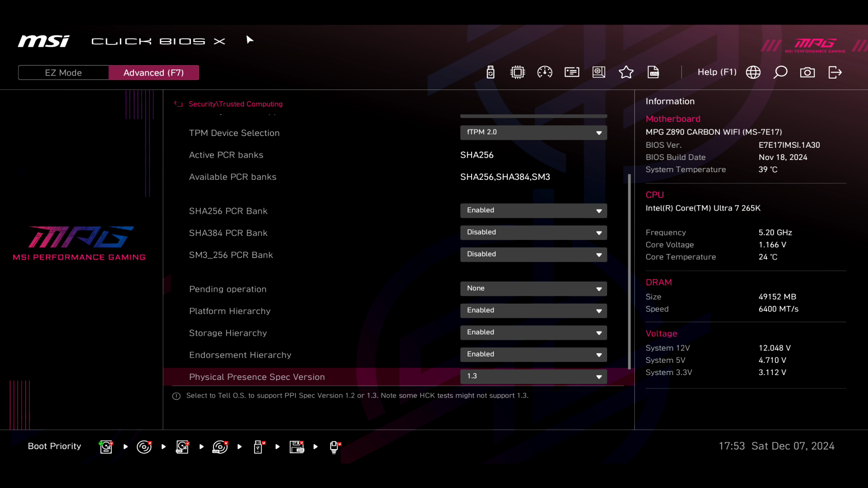868x488 pixels.
Task: Click the globe language icon
Action: click(x=753, y=72)
